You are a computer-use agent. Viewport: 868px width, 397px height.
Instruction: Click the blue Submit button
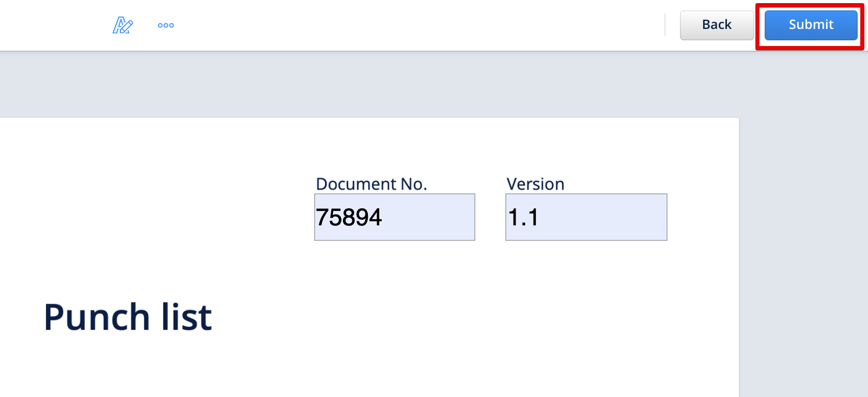pos(811,25)
